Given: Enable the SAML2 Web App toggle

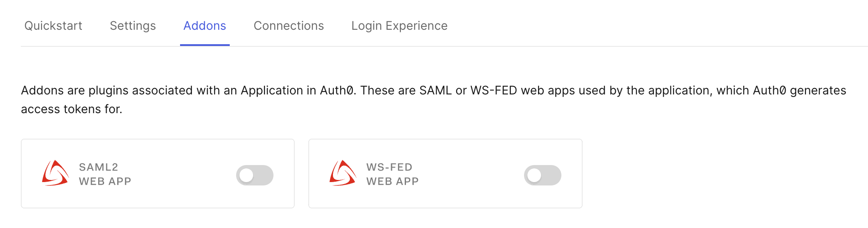Looking at the screenshot, I should click(255, 175).
